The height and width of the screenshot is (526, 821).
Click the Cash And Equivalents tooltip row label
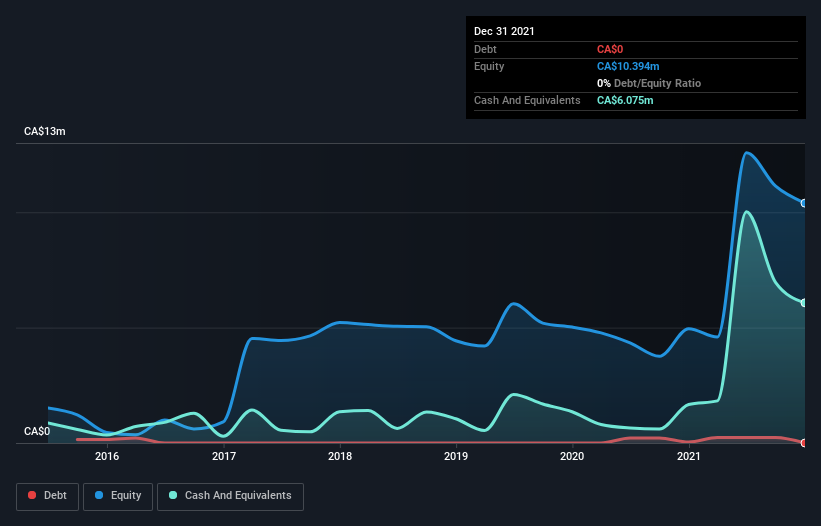(527, 100)
